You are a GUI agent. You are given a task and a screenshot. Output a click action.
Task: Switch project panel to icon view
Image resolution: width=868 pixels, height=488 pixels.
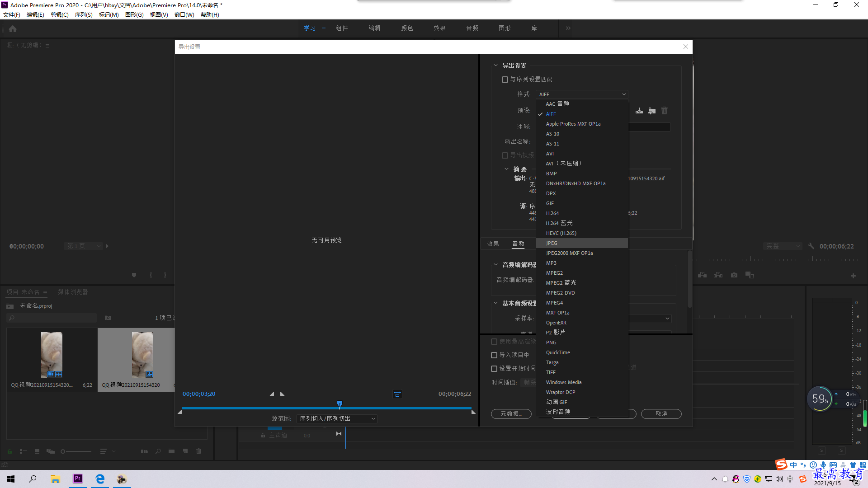click(x=37, y=451)
